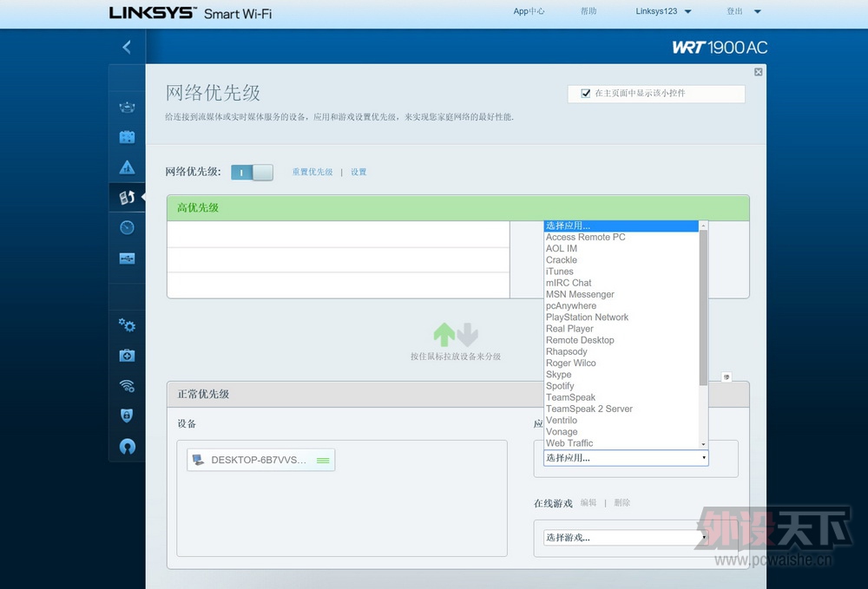Pick TeamSpeak in the list
The width and height of the screenshot is (868, 589).
pos(621,397)
